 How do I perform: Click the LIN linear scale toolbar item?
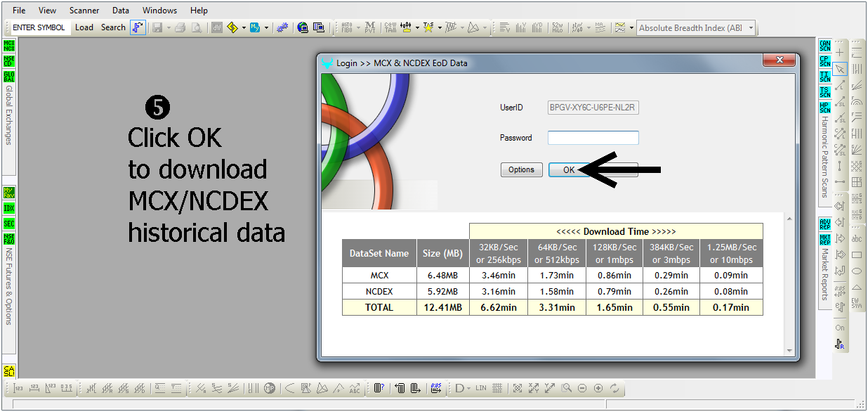[480, 388]
